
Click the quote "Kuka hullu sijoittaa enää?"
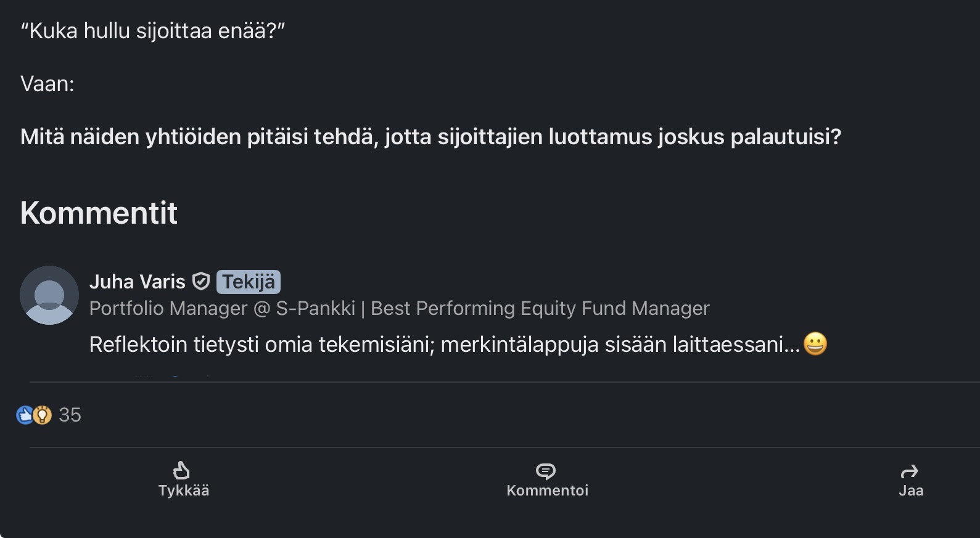pos(152,31)
